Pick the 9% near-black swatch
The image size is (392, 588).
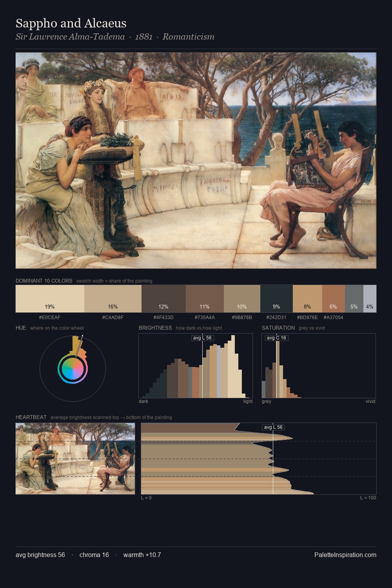coord(276,299)
